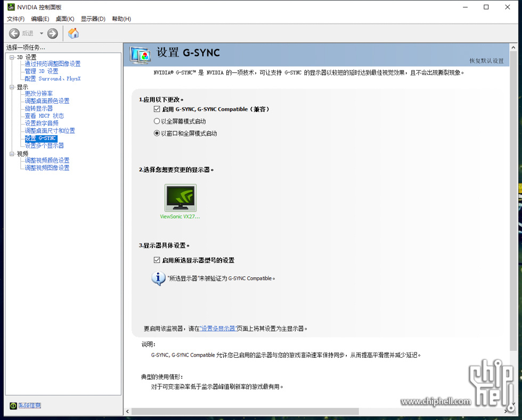Open 旋转显示器 tree item
522x420 pixels.
coord(38,109)
